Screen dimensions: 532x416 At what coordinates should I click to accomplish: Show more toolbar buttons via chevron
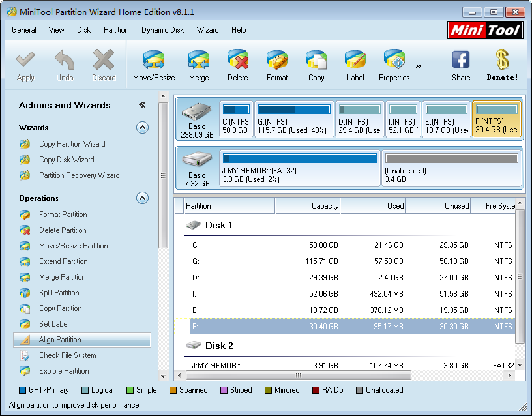click(419, 66)
